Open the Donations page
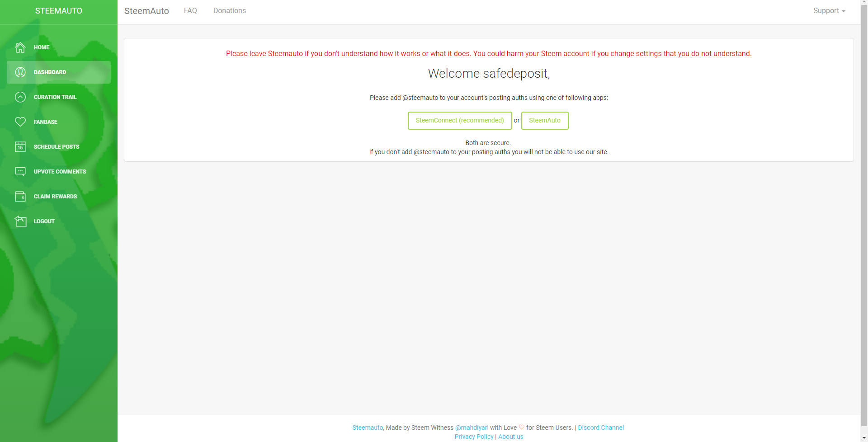The image size is (868, 442). [230, 11]
